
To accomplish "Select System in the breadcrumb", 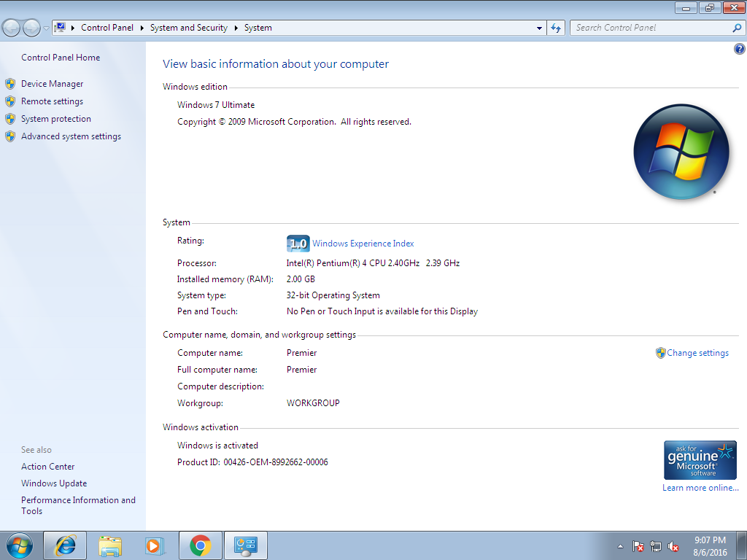I will click(x=258, y=28).
